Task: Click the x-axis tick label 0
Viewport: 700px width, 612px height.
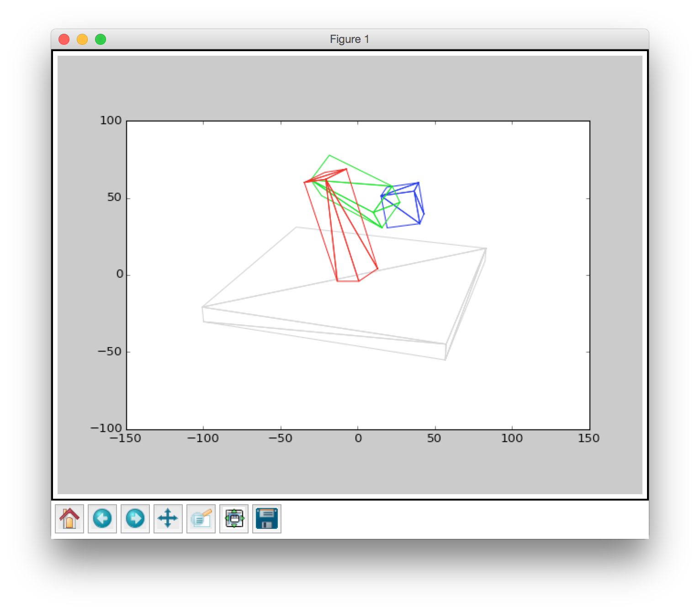Action: coord(358,438)
